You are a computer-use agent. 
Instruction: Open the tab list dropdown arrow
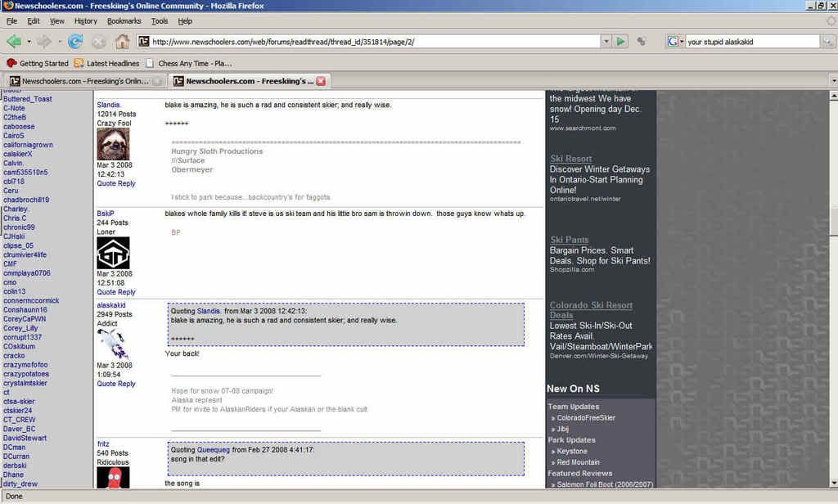click(832, 81)
